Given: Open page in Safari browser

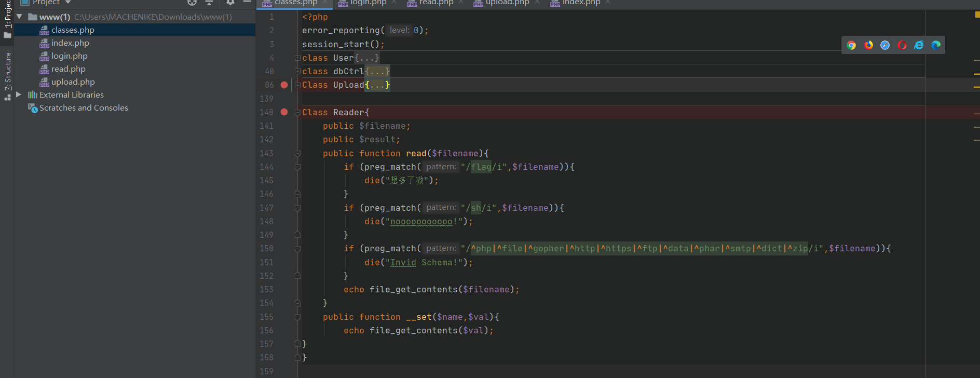Looking at the screenshot, I should point(885,45).
